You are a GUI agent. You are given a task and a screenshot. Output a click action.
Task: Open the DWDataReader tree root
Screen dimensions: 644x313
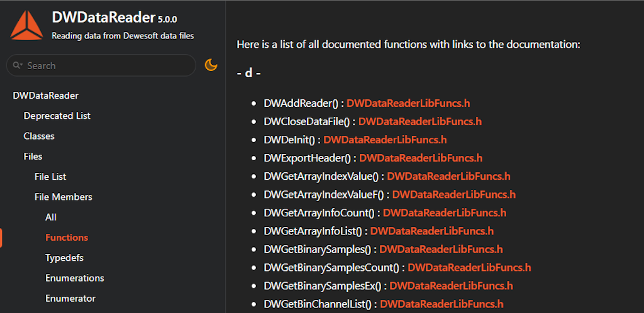tap(45, 96)
